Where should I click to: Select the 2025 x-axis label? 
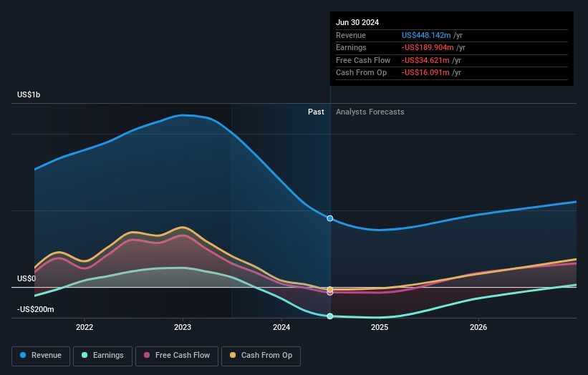380,327
